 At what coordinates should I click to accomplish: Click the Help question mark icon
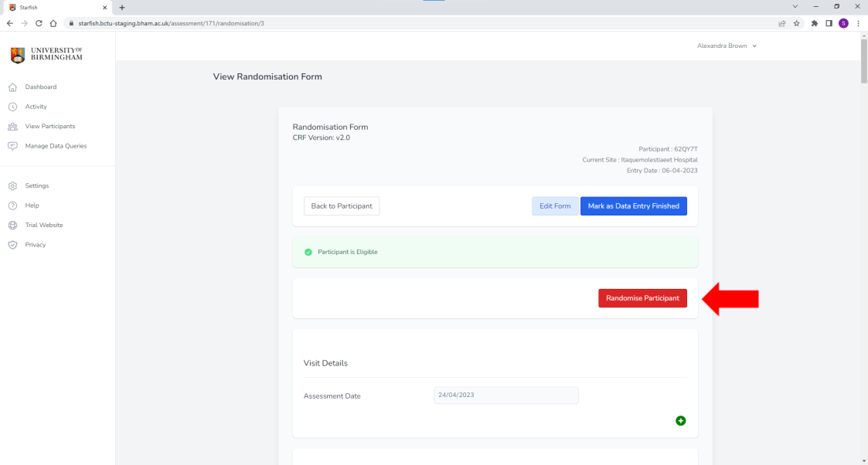tap(12, 205)
